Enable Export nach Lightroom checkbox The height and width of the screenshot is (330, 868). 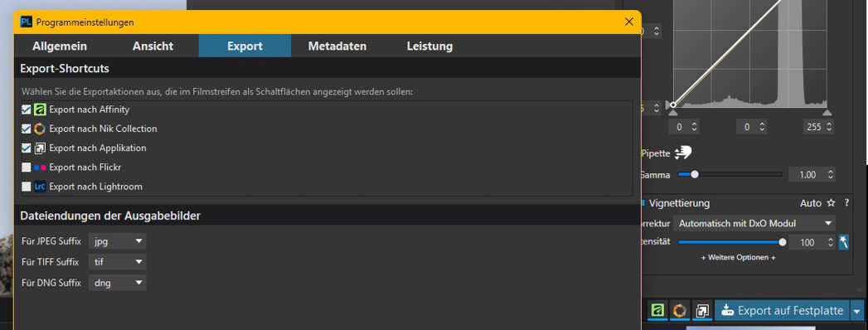coord(26,187)
